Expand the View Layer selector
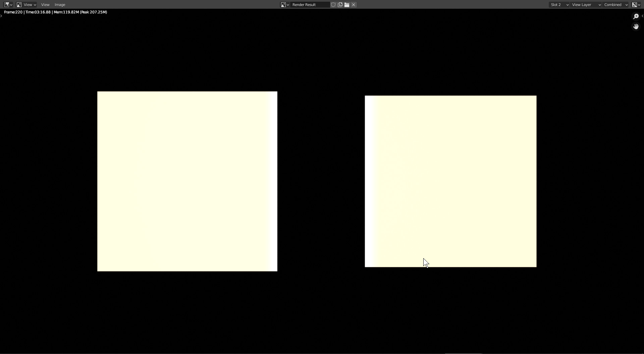This screenshot has width=644, height=354. (586, 5)
